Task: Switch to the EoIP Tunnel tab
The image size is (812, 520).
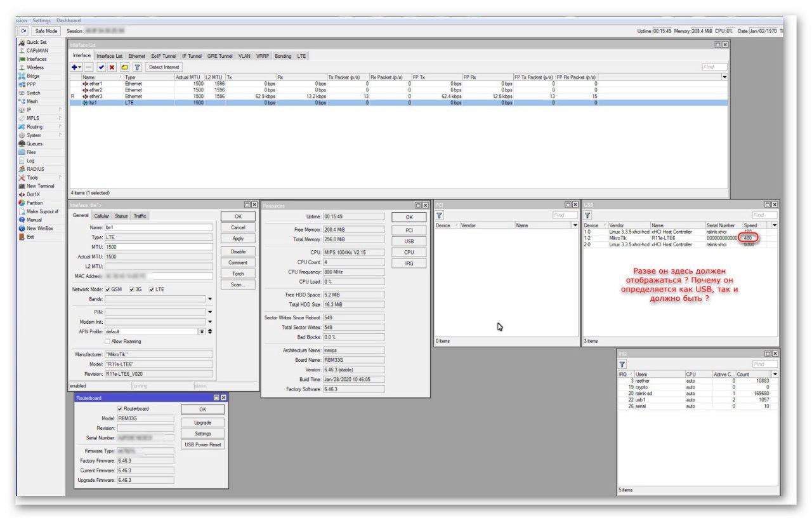Action: tap(164, 56)
